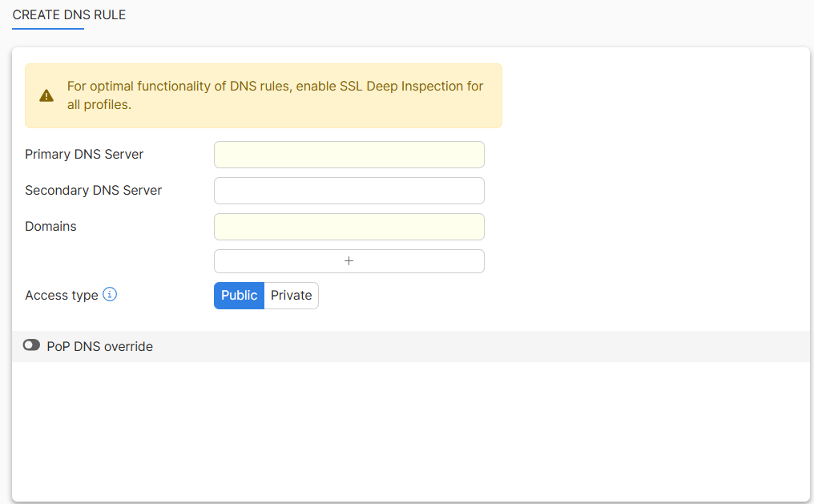Switch Access type from Public to Private

pyautogui.click(x=291, y=295)
